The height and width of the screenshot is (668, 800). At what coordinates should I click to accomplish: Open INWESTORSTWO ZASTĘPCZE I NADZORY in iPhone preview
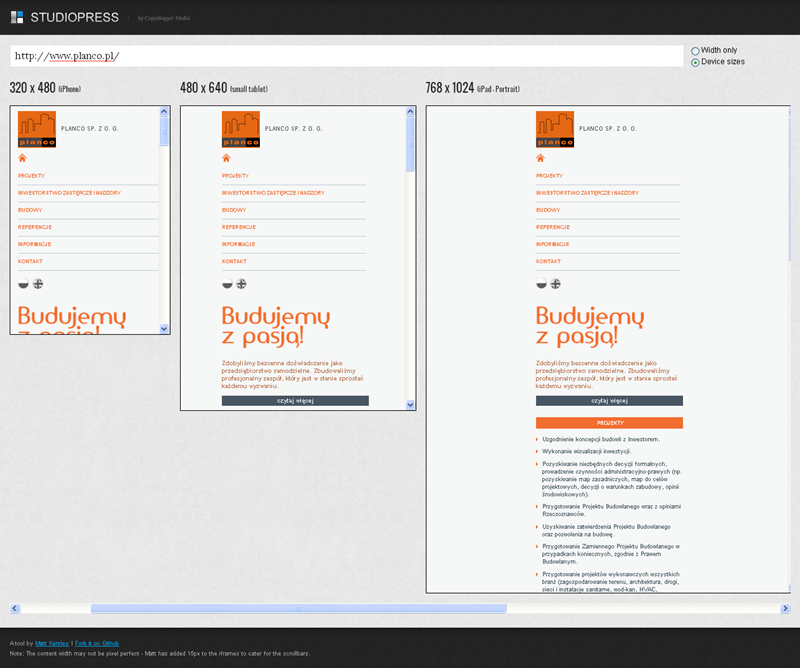[x=69, y=193]
